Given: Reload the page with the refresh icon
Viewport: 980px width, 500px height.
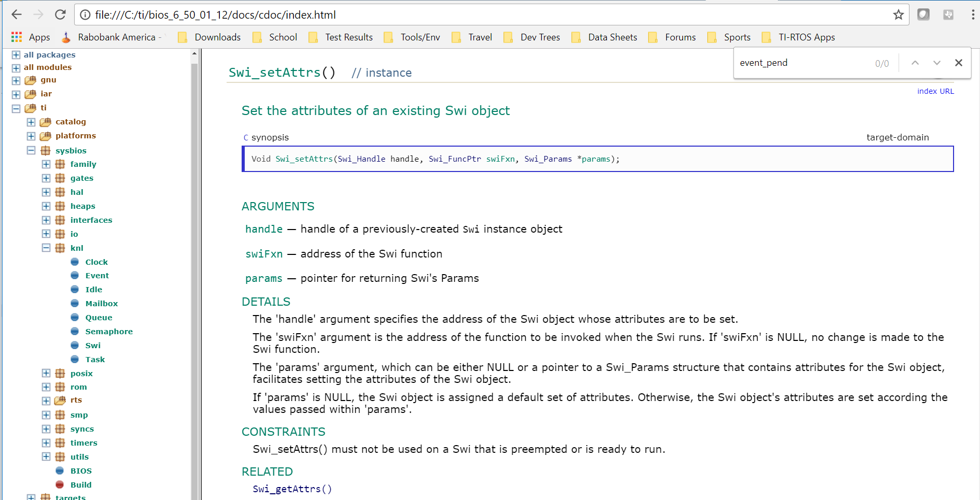Looking at the screenshot, I should pyautogui.click(x=60, y=15).
